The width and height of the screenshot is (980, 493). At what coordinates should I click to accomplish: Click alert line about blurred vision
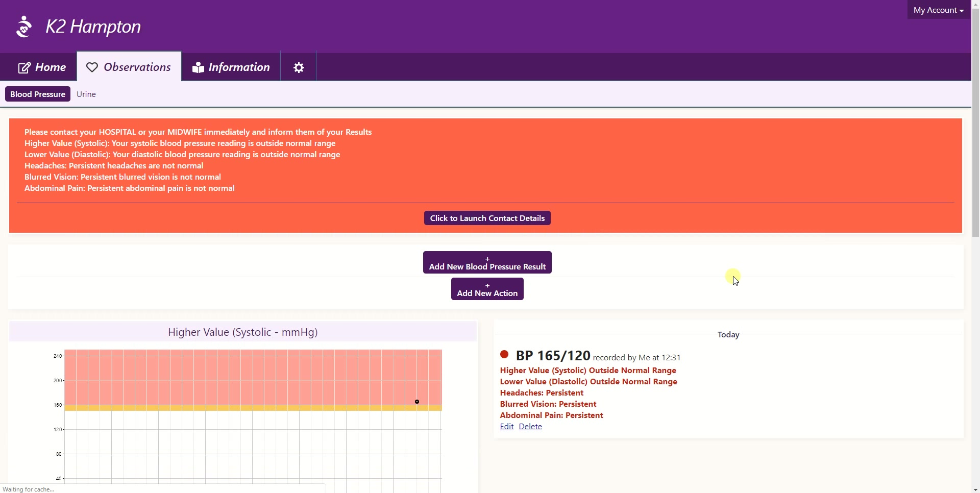click(122, 177)
